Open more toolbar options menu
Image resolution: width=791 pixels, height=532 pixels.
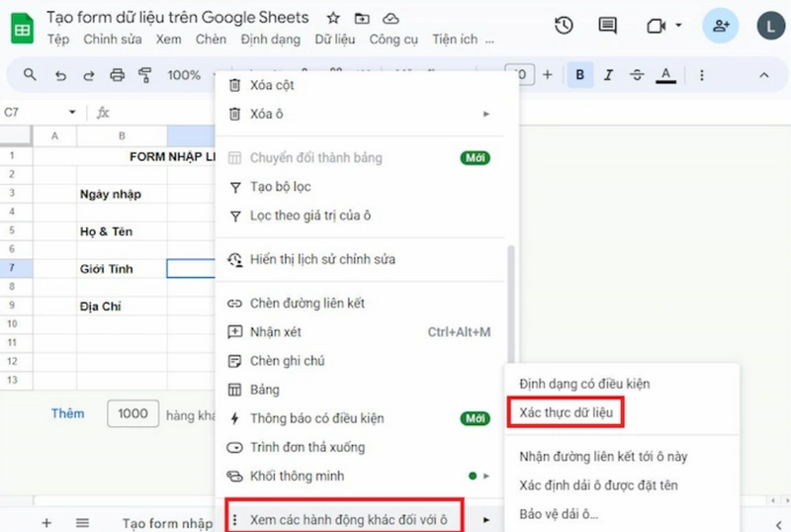pos(701,75)
